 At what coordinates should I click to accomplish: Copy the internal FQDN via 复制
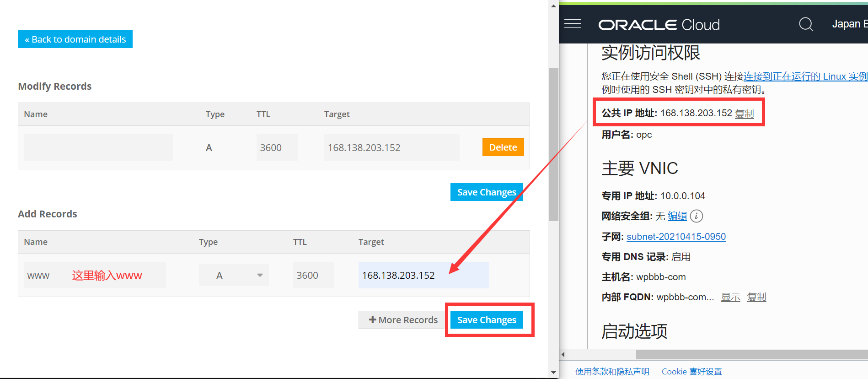pyautogui.click(x=756, y=297)
